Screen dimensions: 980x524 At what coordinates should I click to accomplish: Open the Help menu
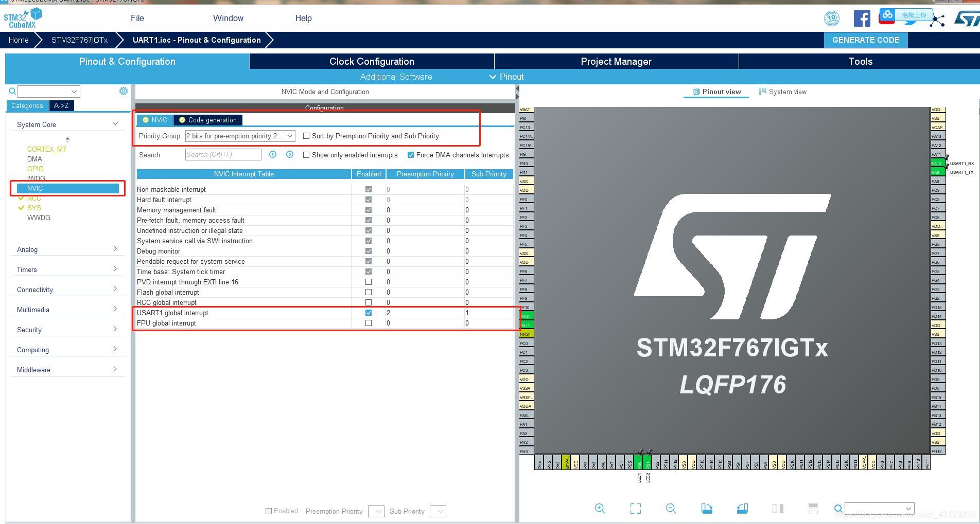(x=303, y=18)
